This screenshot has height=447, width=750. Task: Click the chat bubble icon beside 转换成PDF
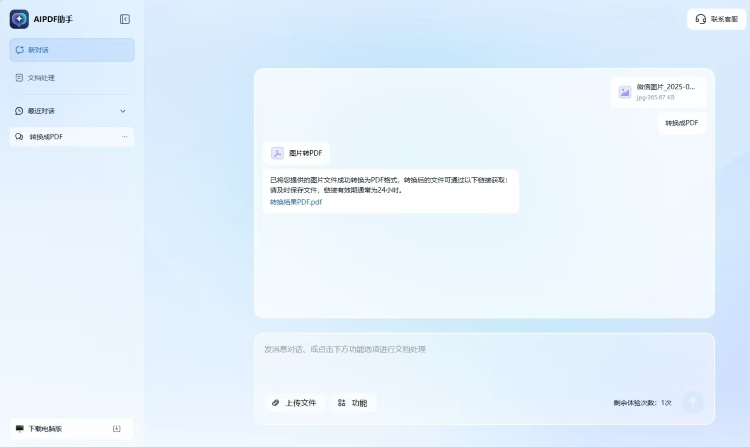[x=19, y=137]
